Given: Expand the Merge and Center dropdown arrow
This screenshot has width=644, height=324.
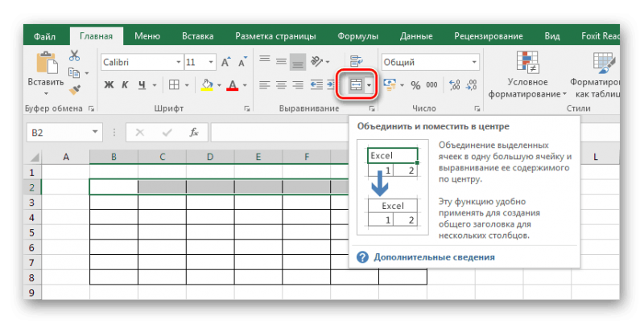Looking at the screenshot, I should tap(369, 85).
